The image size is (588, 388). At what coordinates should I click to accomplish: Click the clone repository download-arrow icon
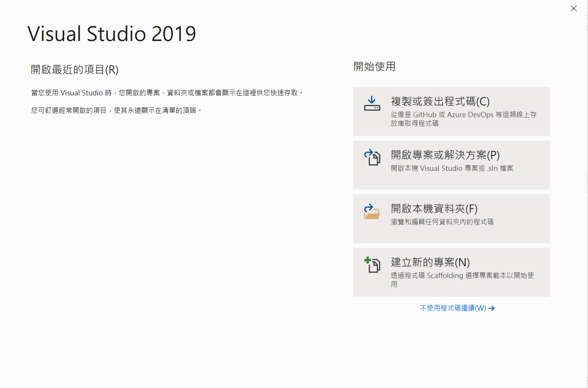click(x=372, y=104)
